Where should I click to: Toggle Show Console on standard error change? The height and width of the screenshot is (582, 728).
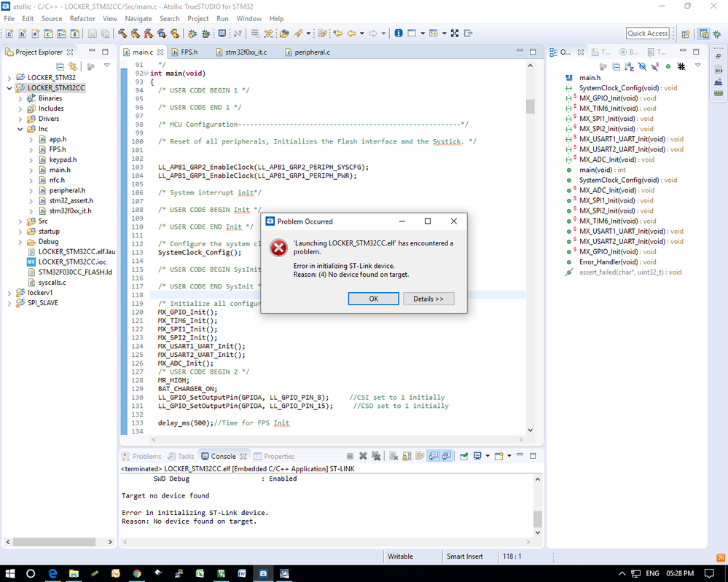[447, 456]
